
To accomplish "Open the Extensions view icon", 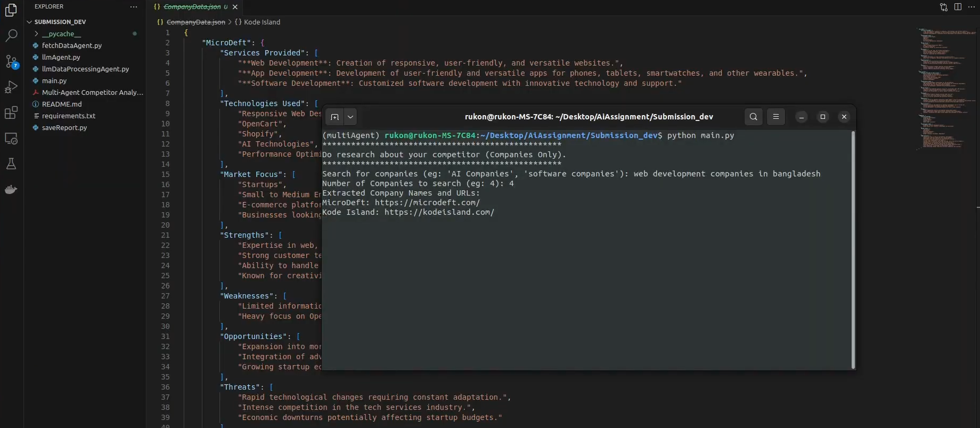I will [x=11, y=112].
